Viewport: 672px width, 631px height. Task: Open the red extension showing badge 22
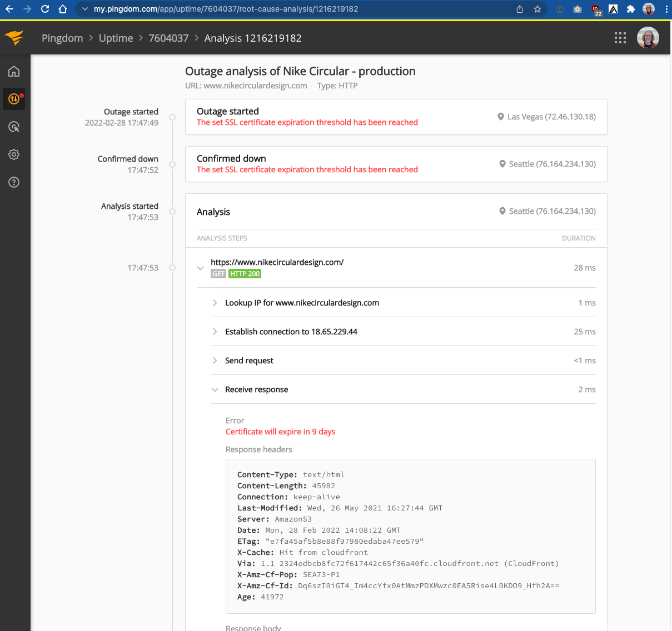click(596, 9)
